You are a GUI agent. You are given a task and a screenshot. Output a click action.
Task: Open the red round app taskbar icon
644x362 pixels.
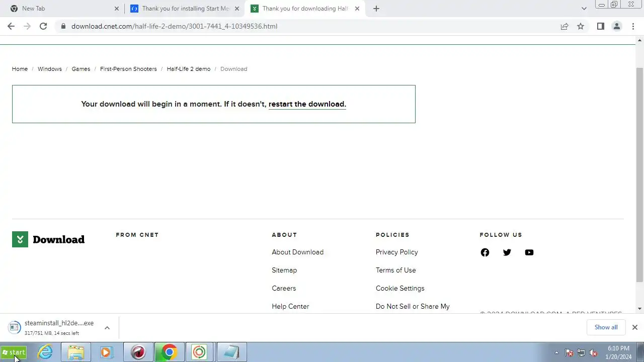click(x=138, y=352)
